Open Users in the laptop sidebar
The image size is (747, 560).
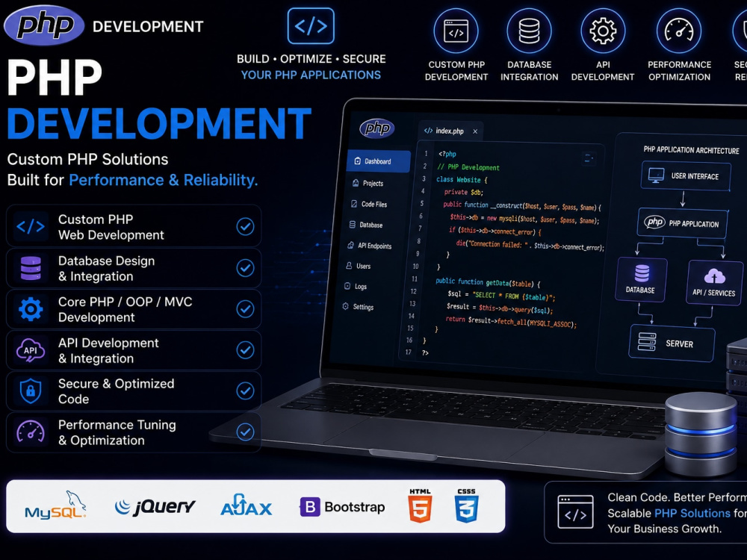pyautogui.click(x=359, y=267)
